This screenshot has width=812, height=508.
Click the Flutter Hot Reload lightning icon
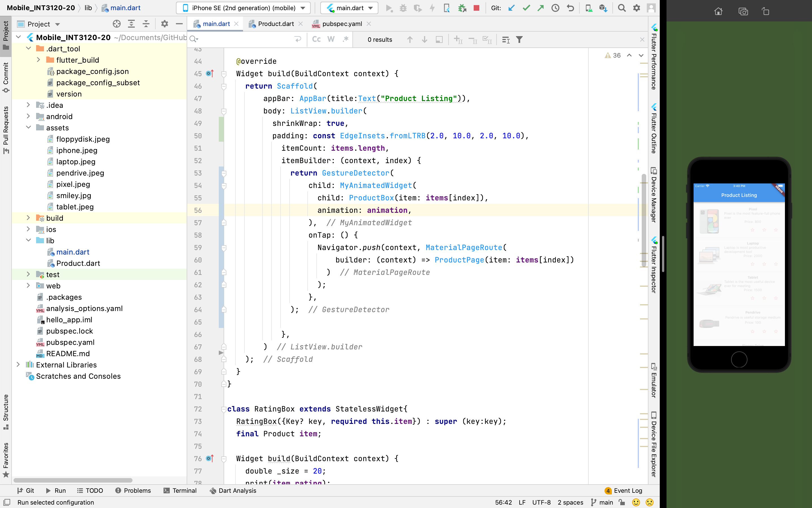[x=433, y=8]
